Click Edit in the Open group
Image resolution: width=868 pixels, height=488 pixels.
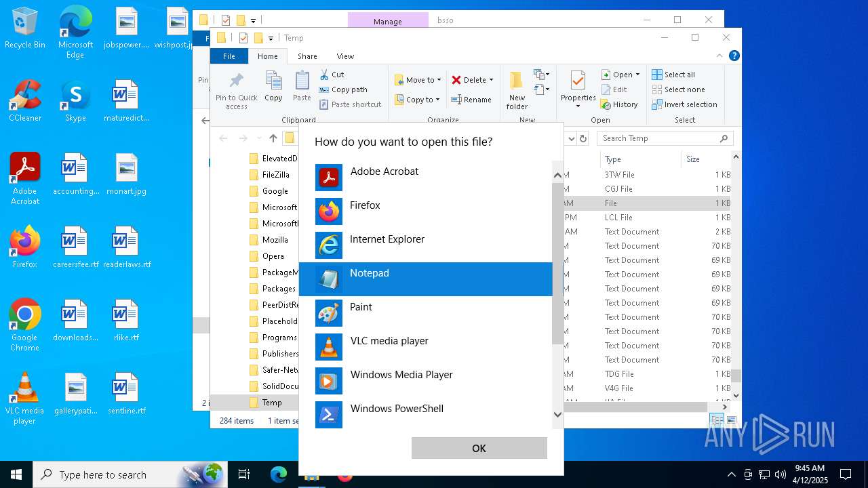click(x=614, y=89)
